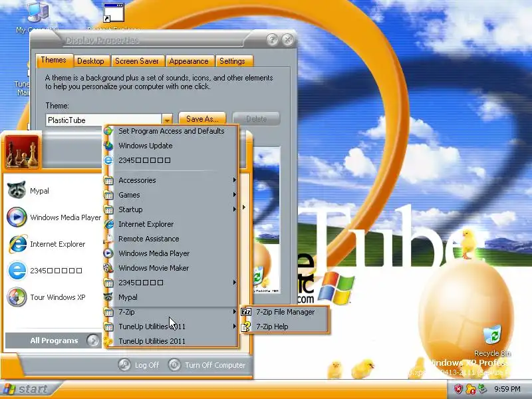532x399 pixels.
Task: Open the pinned Internet Explorer icon
Action: tap(17, 243)
